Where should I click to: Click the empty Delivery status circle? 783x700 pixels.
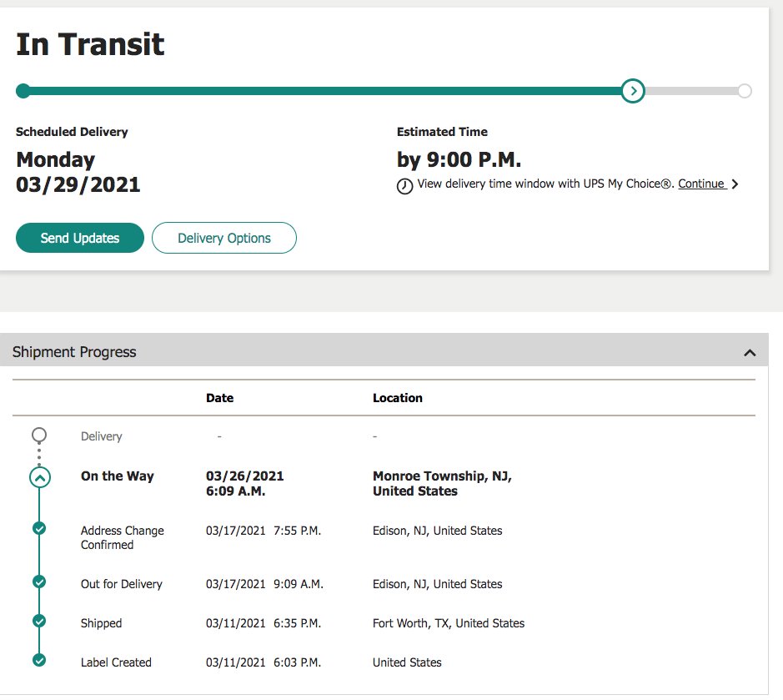(x=39, y=436)
